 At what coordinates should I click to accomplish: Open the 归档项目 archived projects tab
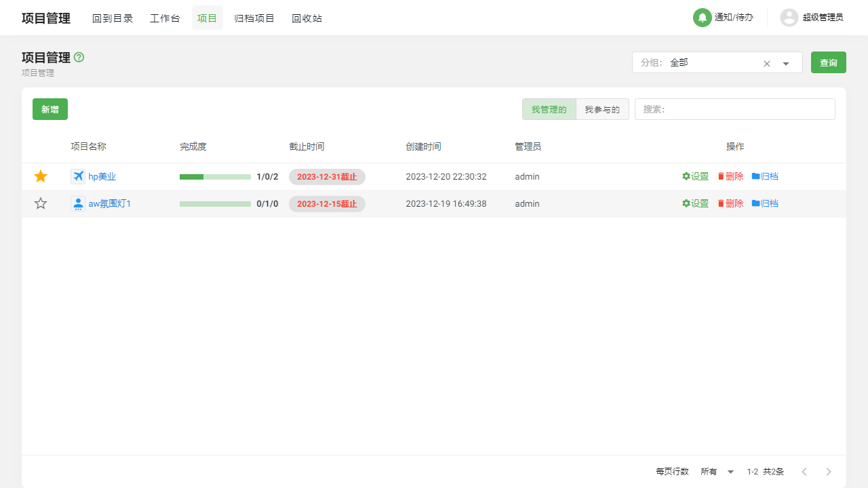click(254, 18)
